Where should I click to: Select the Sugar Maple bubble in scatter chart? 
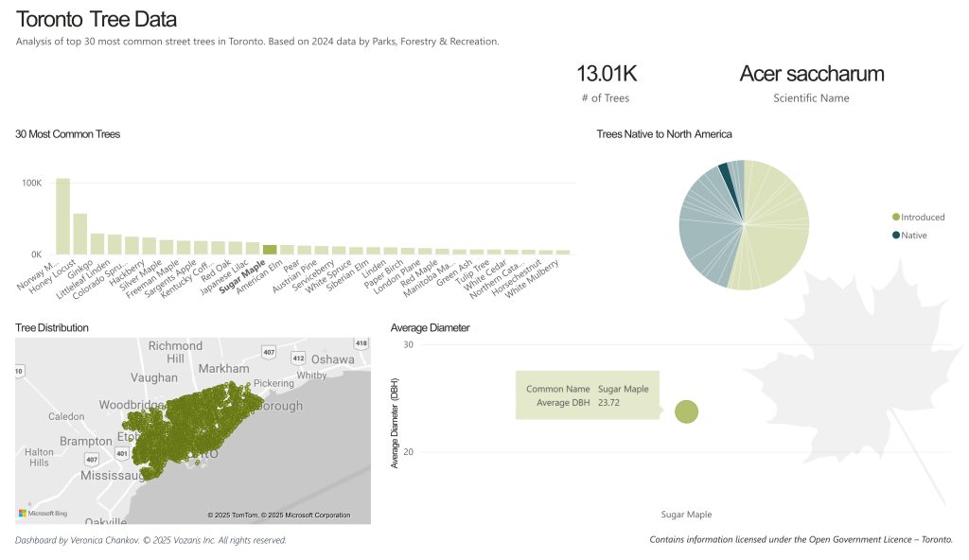pyautogui.click(x=686, y=411)
